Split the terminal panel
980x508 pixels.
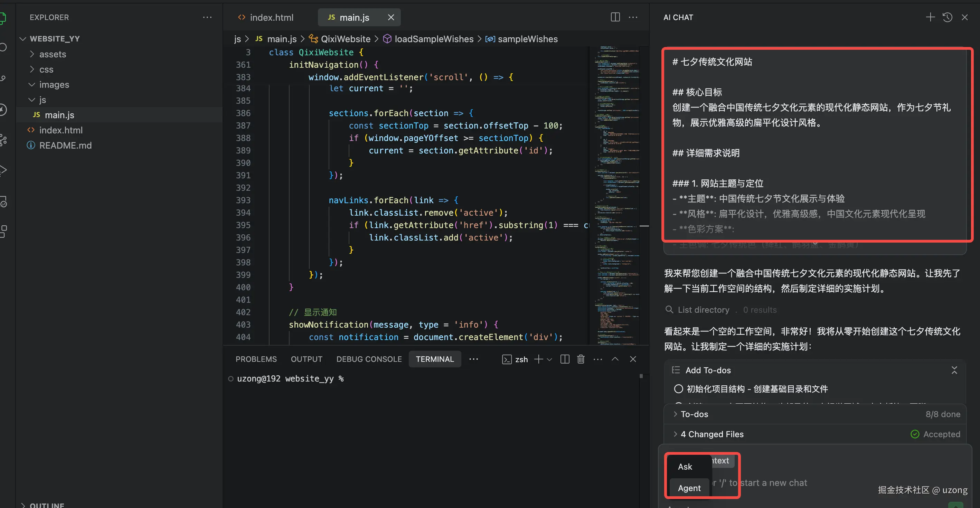(565, 359)
